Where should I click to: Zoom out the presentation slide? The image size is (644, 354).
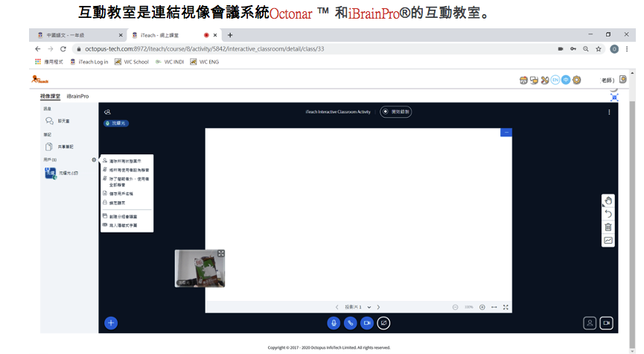[455, 307]
